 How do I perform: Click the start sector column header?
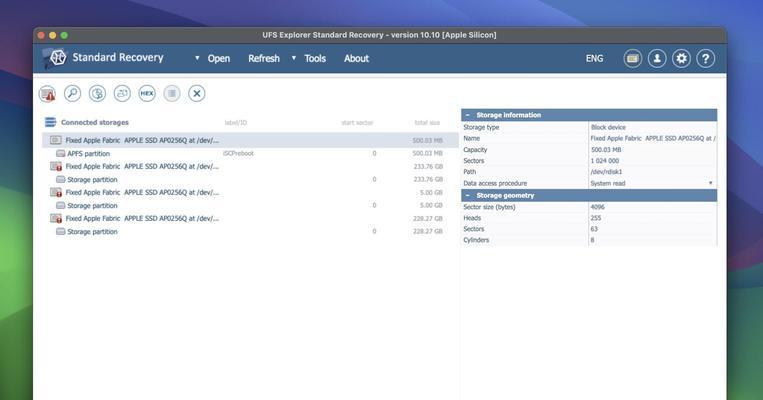357,123
